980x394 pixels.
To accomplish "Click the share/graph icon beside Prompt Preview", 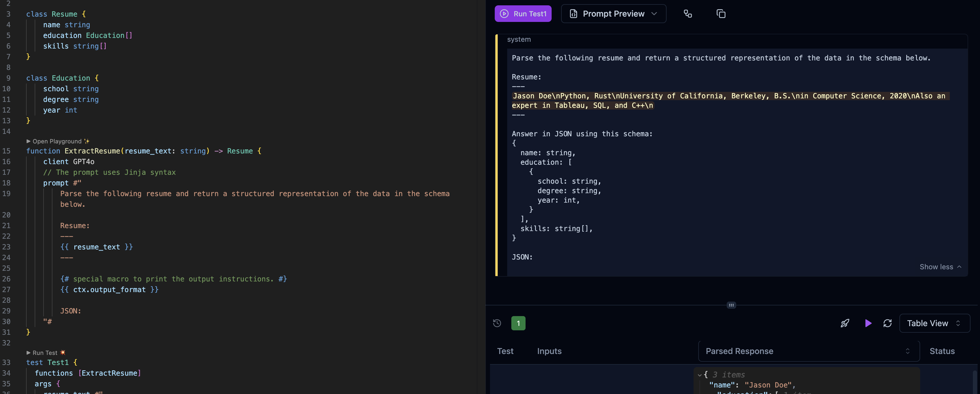I will (x=688, y=14).
